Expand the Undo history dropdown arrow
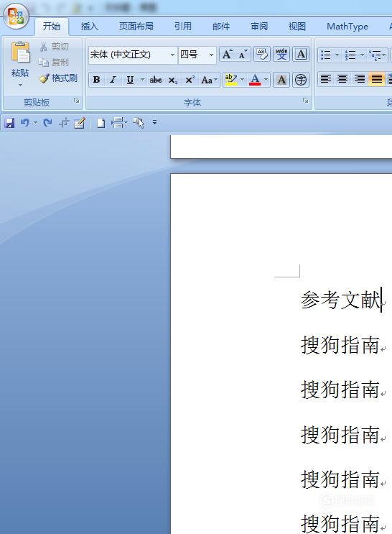 35,123
